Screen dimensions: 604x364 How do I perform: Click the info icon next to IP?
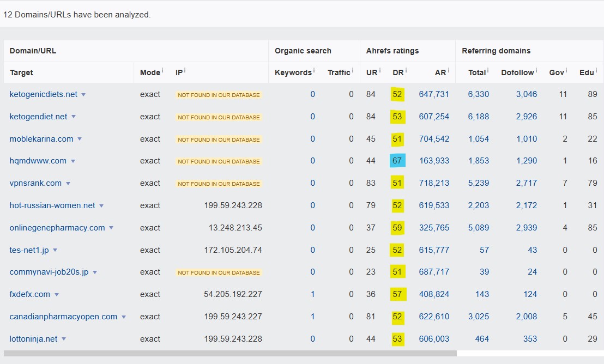tap(185, 70)
